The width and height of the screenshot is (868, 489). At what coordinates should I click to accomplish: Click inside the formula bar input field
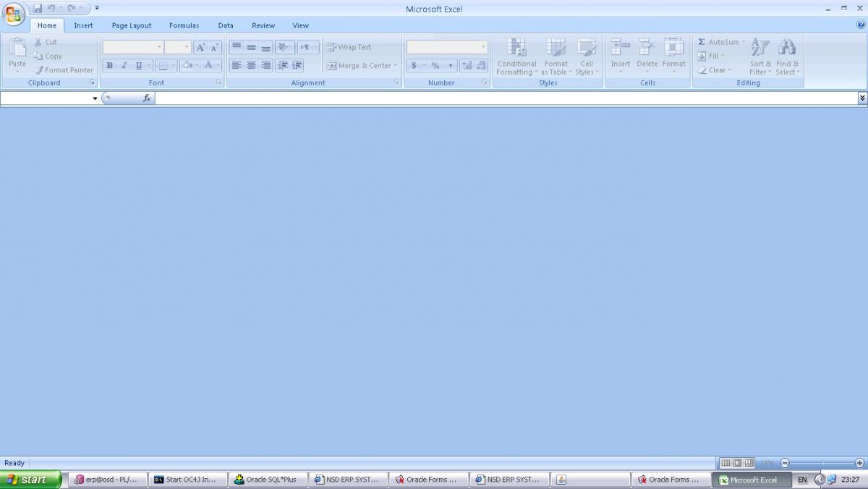click(506, 98)
